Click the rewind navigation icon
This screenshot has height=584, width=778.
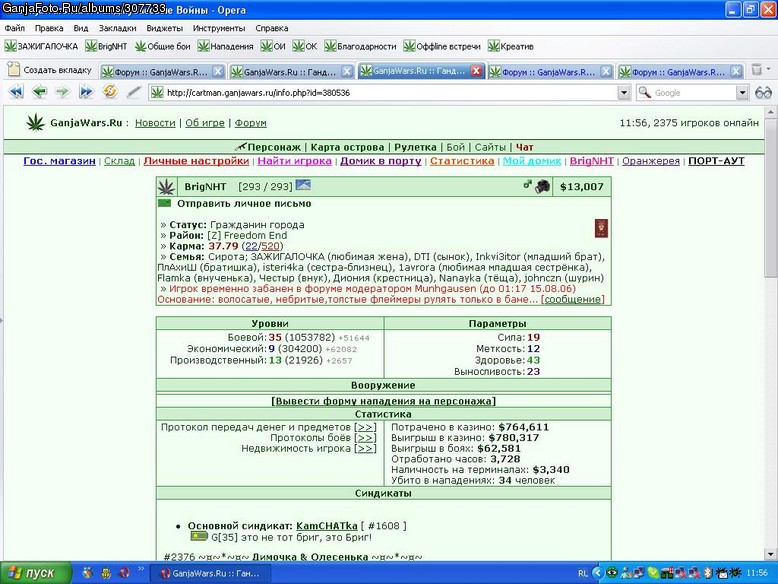[16, 92]
